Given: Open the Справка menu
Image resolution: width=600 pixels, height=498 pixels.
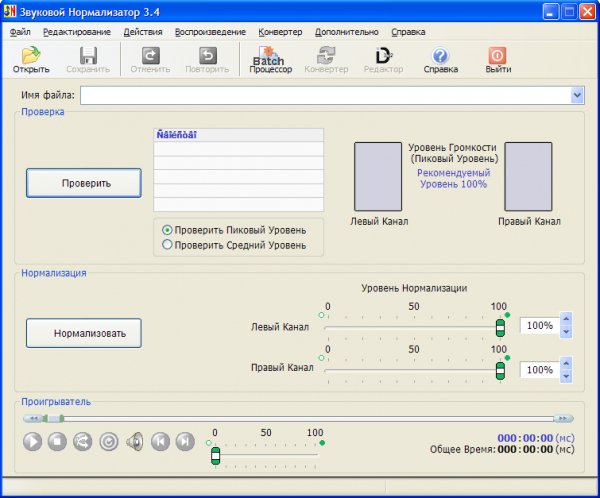Looking at the screenshot, I should coord(408,32).
